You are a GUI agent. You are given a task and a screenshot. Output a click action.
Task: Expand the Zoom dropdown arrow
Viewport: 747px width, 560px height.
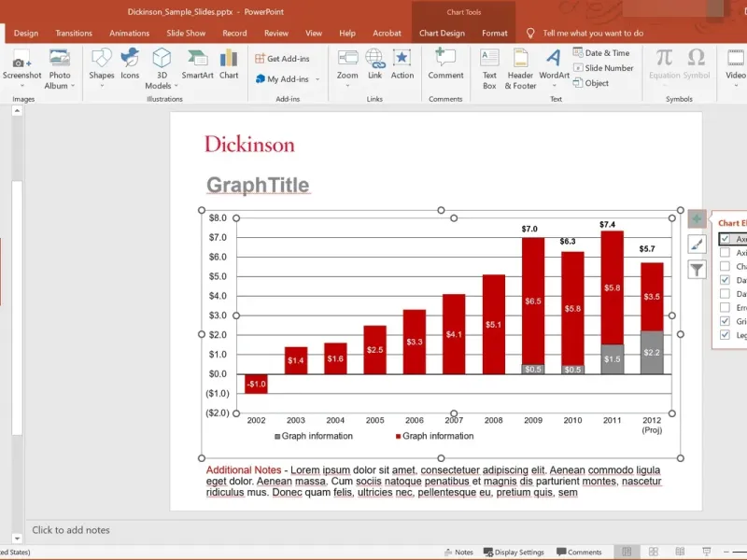coord(347,86)
